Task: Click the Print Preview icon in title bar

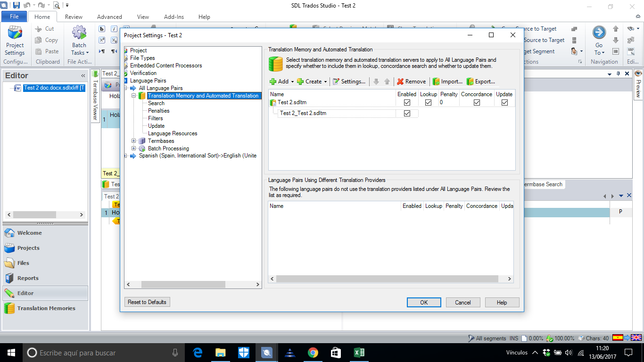Action: (x=56, y=6)
